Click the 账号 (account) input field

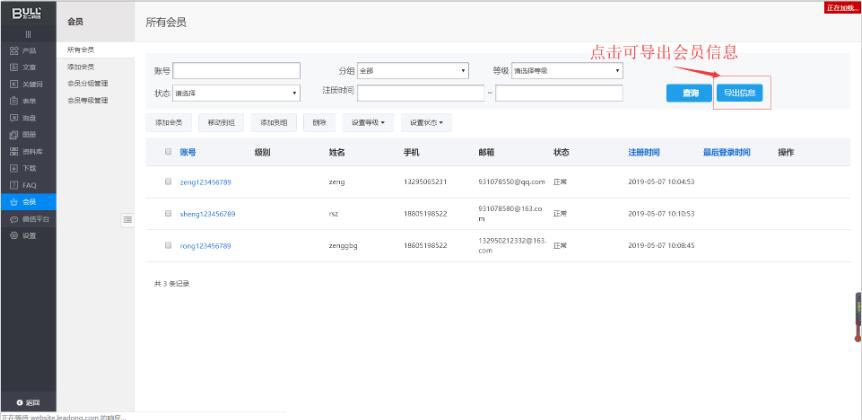pyautogui.click(x=237, y=71)
